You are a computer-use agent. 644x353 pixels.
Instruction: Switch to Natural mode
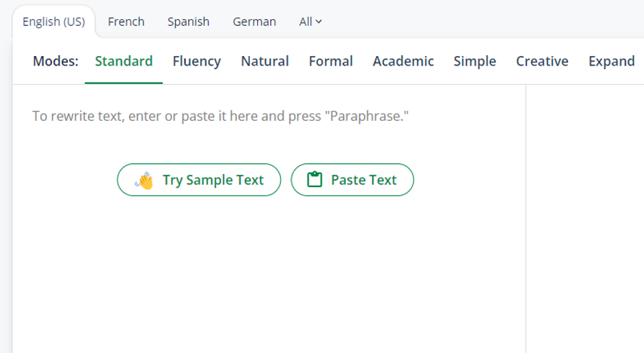(x=265, y=61)
